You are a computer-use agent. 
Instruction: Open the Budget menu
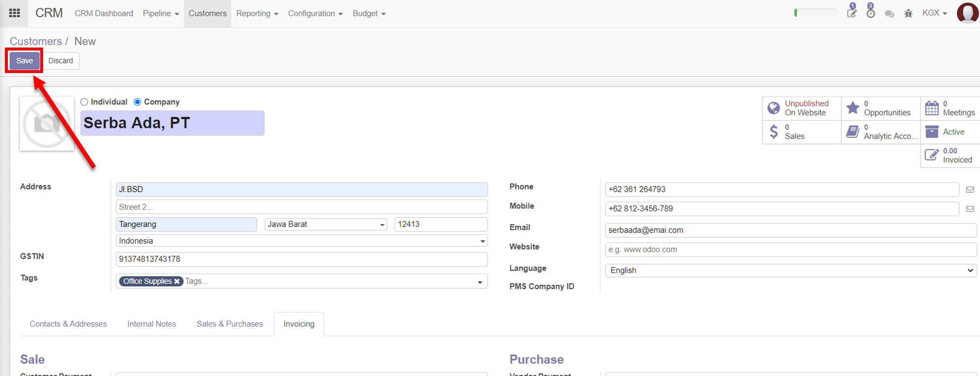(369, 13)
